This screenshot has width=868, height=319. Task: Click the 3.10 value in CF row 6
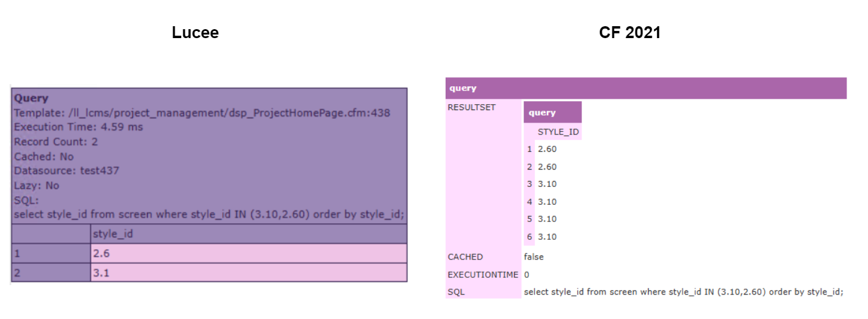coord(547,237)
